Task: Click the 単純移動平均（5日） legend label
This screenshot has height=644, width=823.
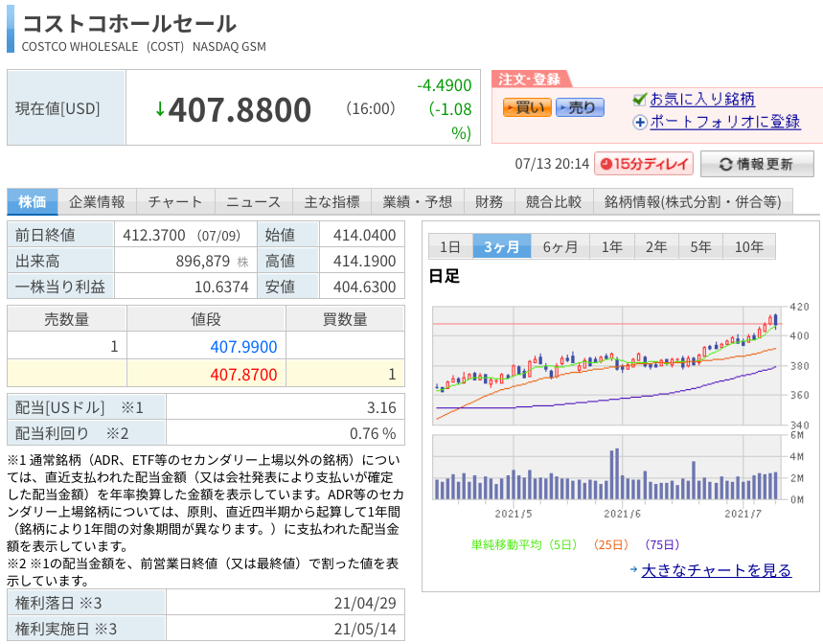Action: pos(524,544)
